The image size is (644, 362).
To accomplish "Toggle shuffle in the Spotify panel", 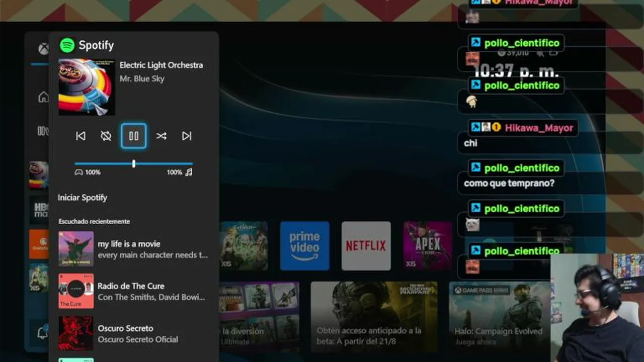I will (162, 136).
